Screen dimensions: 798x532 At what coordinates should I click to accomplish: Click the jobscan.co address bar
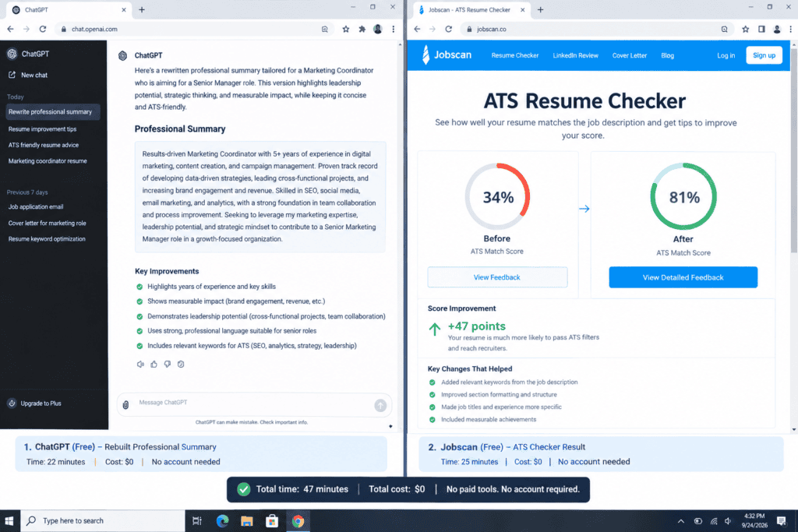coord(595,29)
